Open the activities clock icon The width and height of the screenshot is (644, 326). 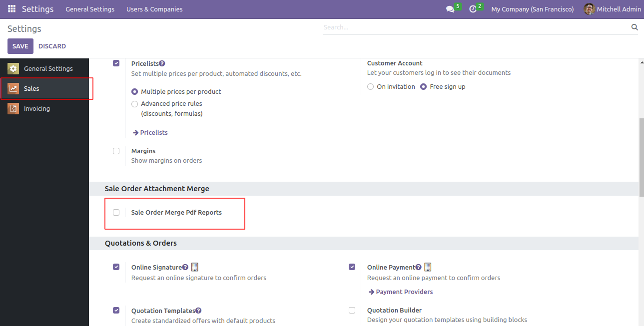click(473, 9)
